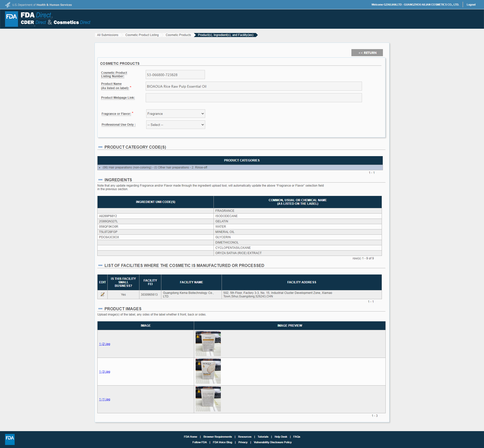Open Cosmetic Products breadcrumb
Viewport: 484px width, 448px height.
coord(178,35)
